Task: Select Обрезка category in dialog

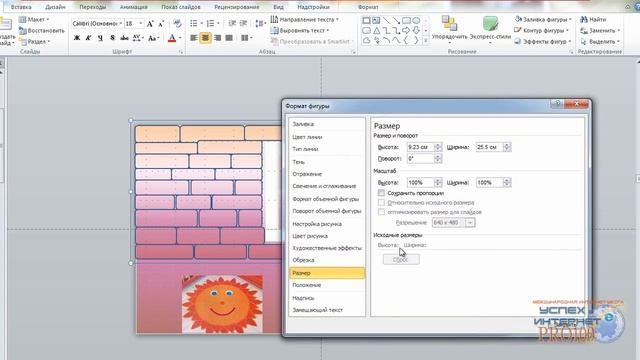Action: click(327, 260)
